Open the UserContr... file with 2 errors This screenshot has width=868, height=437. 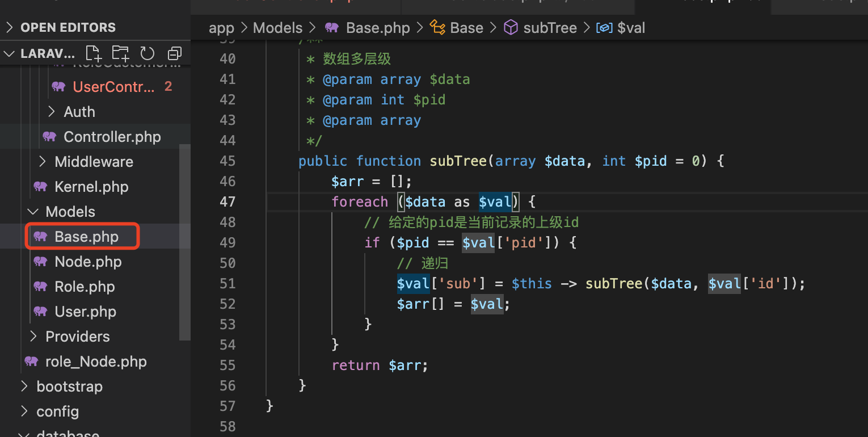tap(113, 87)
